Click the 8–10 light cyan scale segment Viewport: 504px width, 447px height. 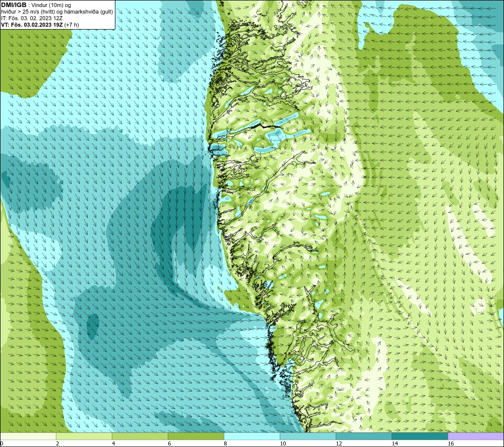point(251,436)
